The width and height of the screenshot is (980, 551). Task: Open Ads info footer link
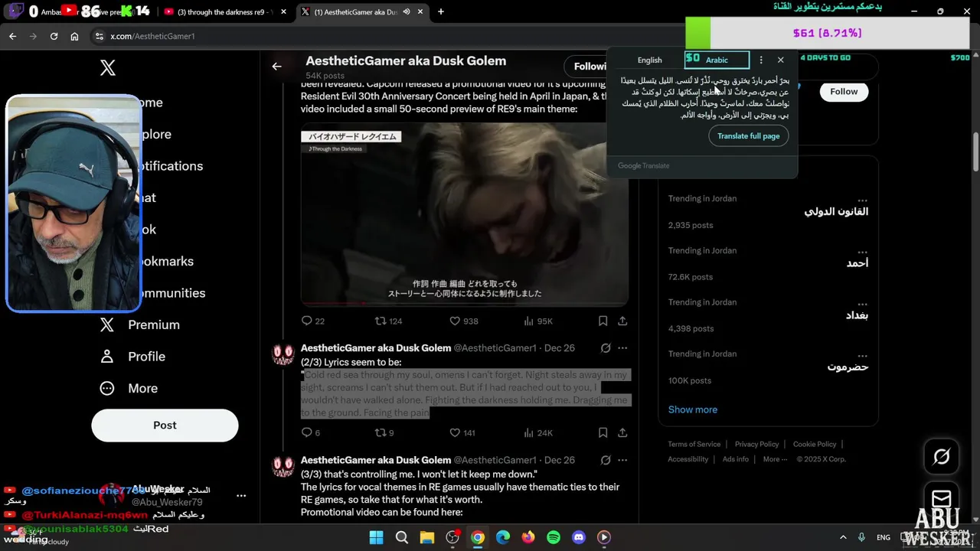(735, 459)
